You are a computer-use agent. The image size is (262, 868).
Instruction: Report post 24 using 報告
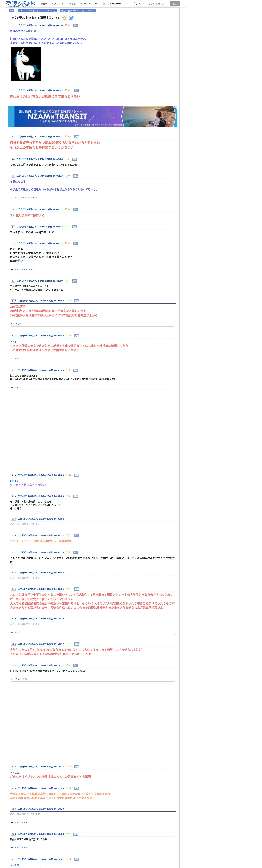coord(77,788)
